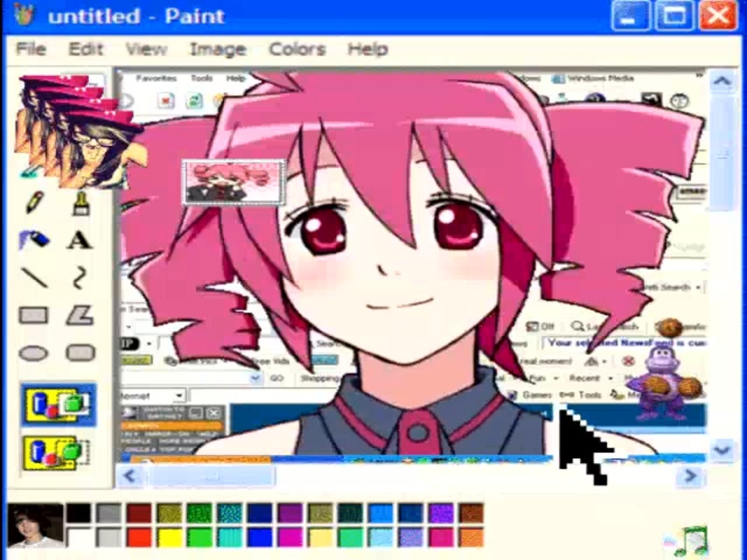Click the horizontal scrollbar thumb
Viewport: 747px width, 560px height.
[212, 476]
